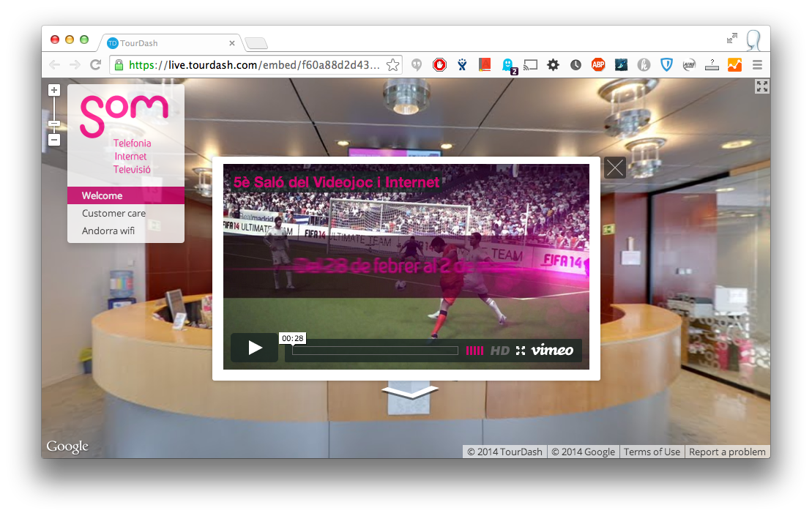Open the red dictionary book extension

click(x=485, y=64)
